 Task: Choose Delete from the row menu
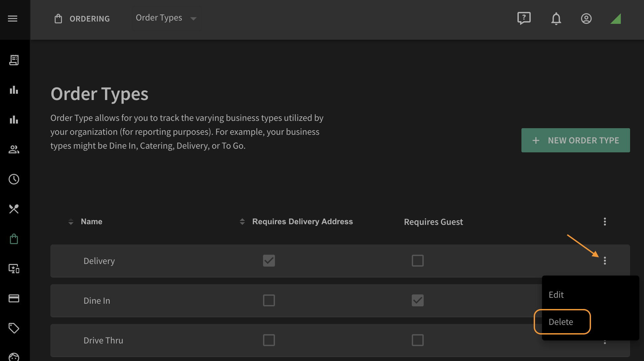[x=561, y=322]
